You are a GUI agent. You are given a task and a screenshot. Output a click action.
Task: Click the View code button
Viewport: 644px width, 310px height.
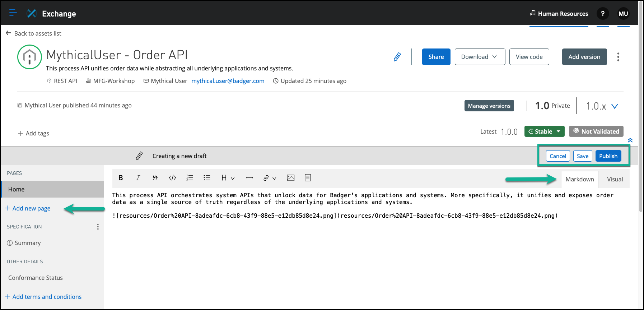(x=529, y=57)
